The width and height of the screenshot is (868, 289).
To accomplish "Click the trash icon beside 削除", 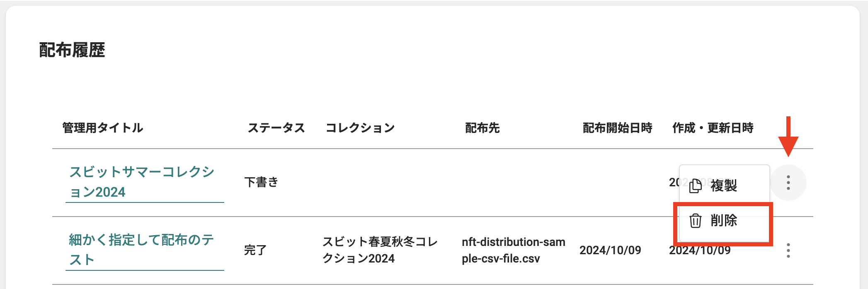I will click(695, 220).
